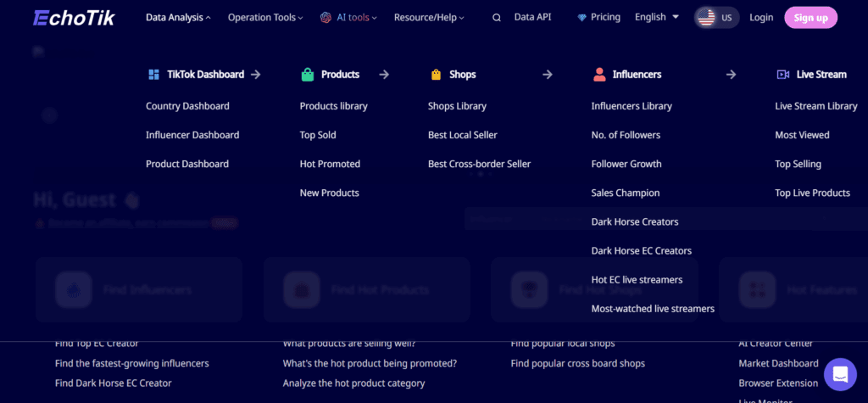The image size is (868, 403).
Task: Click arrow next to TikTok Dashboard
Action: (255, 75)
